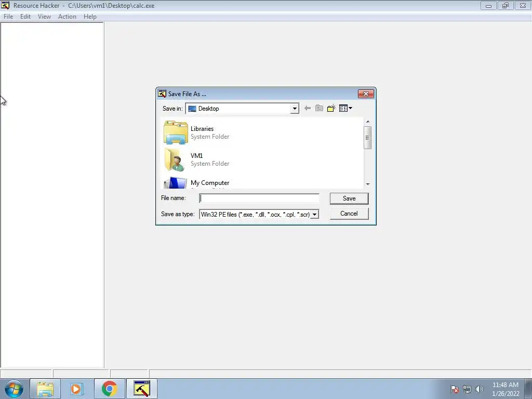Select the My Computer icon

pyautogui.click(x=175, y=182)
